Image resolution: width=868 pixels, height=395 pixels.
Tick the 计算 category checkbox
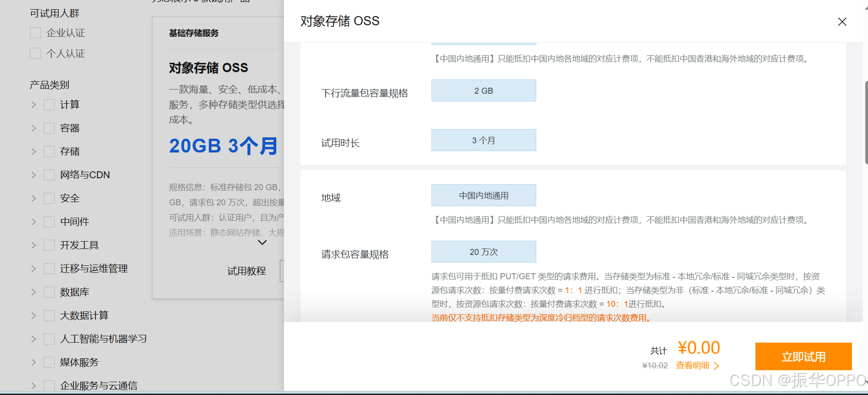49,105
